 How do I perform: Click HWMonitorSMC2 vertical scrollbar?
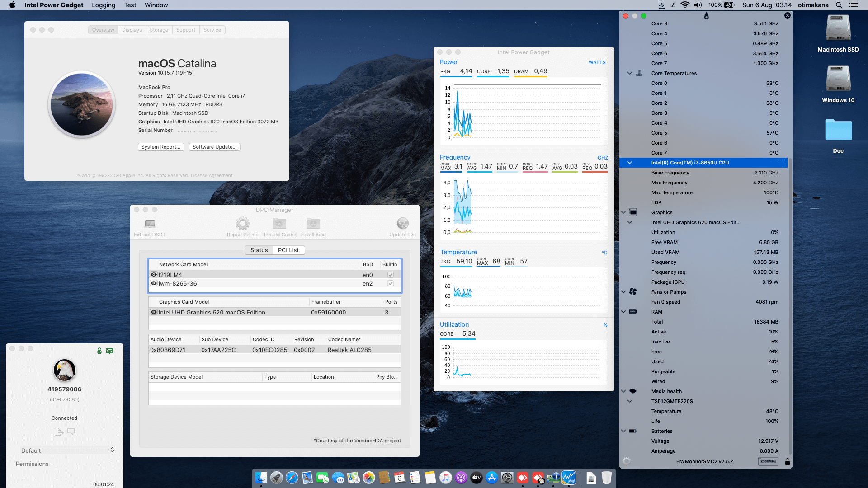point(790,306)
